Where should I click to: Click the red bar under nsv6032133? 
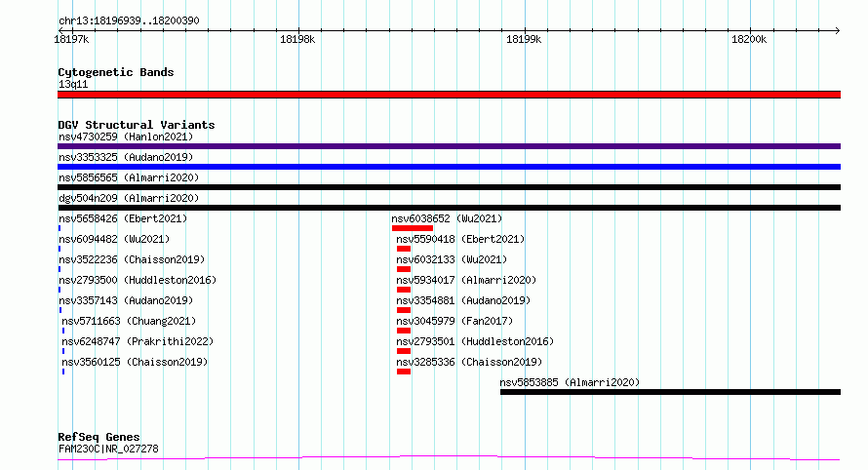tap(404, 269)
